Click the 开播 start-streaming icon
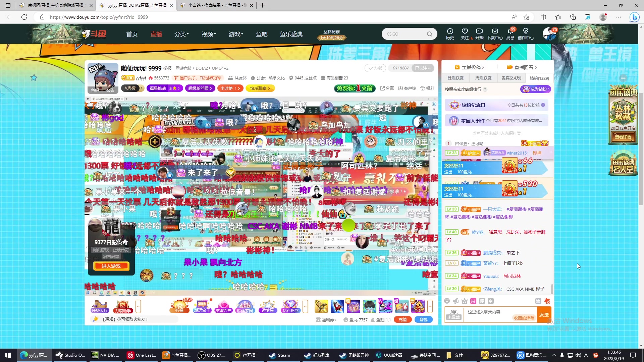 479,34
